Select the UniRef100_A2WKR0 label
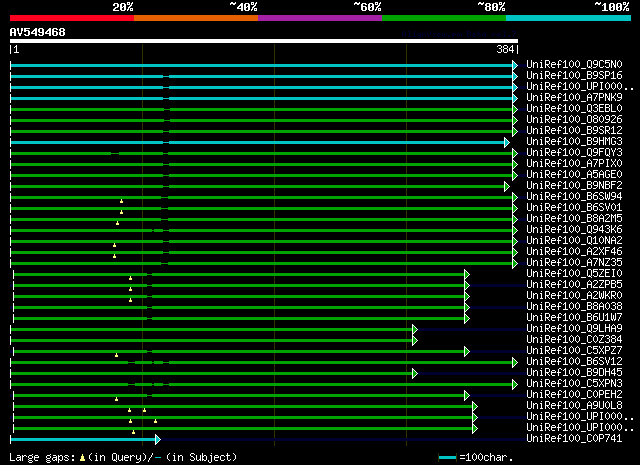This screenshot has height=465, width=640. coord(574,296)
